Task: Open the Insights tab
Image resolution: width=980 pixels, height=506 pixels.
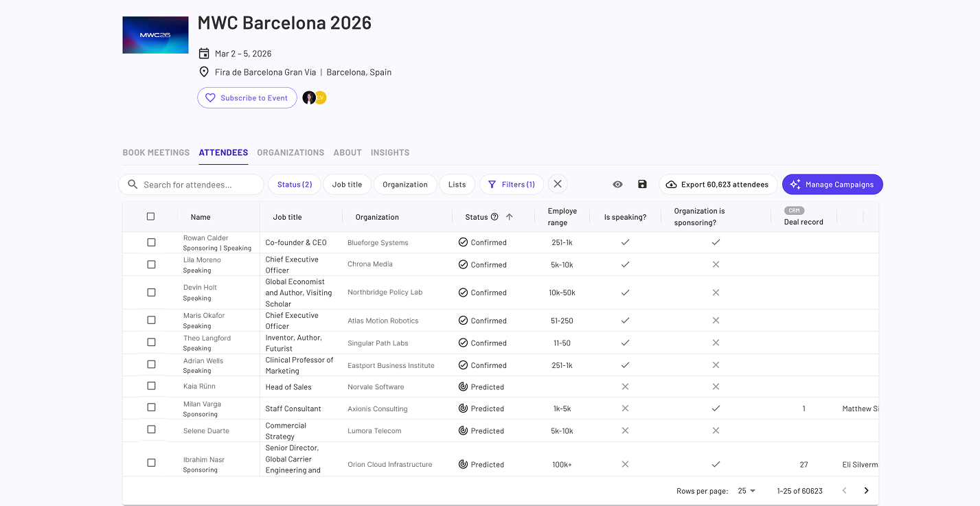Action: 389,152
